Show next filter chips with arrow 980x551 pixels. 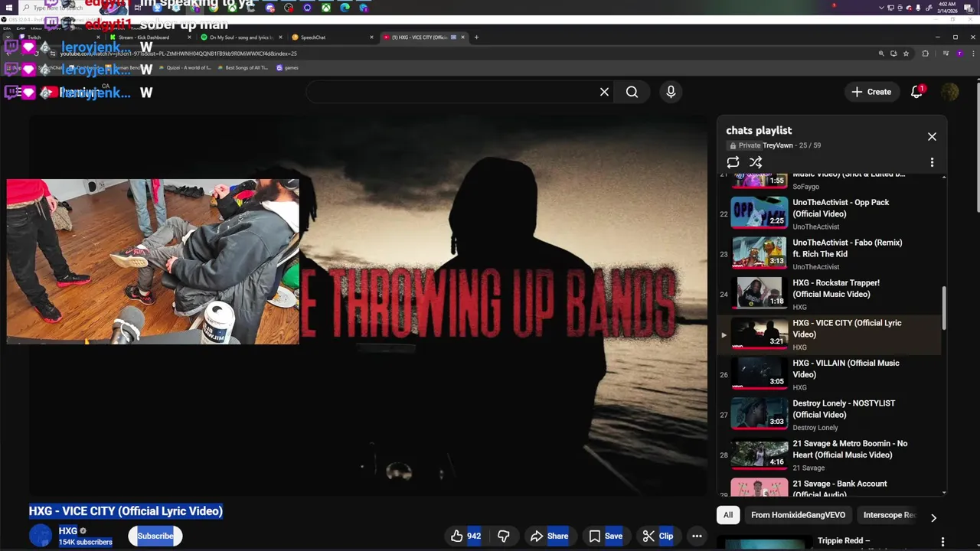933,518
